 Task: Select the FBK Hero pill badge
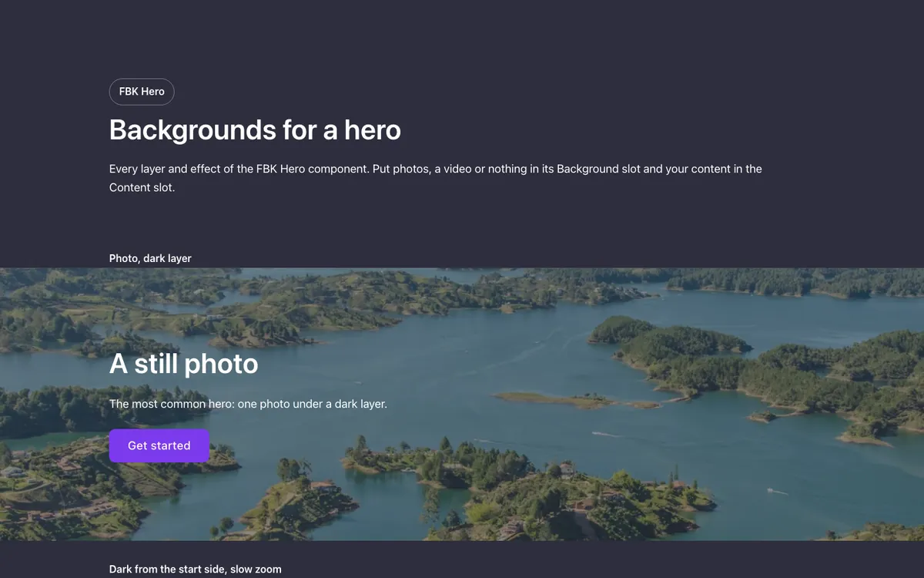tap(142, 92)
